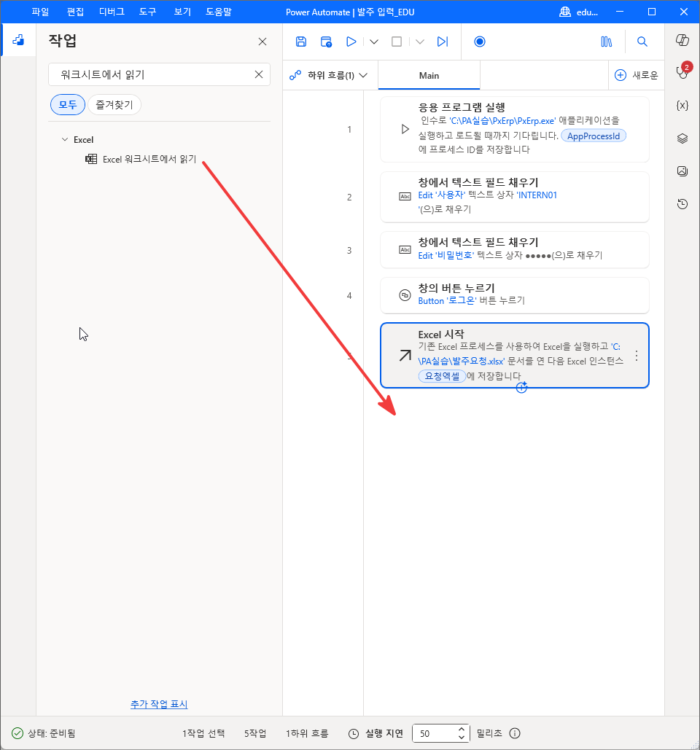Open flow checker with badge 2

tap(682, 71)
